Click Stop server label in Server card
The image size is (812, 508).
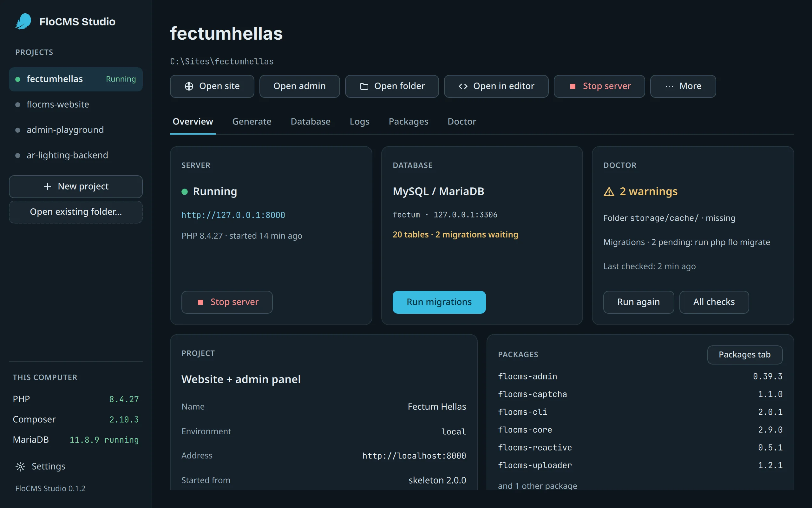pos(234,302)
